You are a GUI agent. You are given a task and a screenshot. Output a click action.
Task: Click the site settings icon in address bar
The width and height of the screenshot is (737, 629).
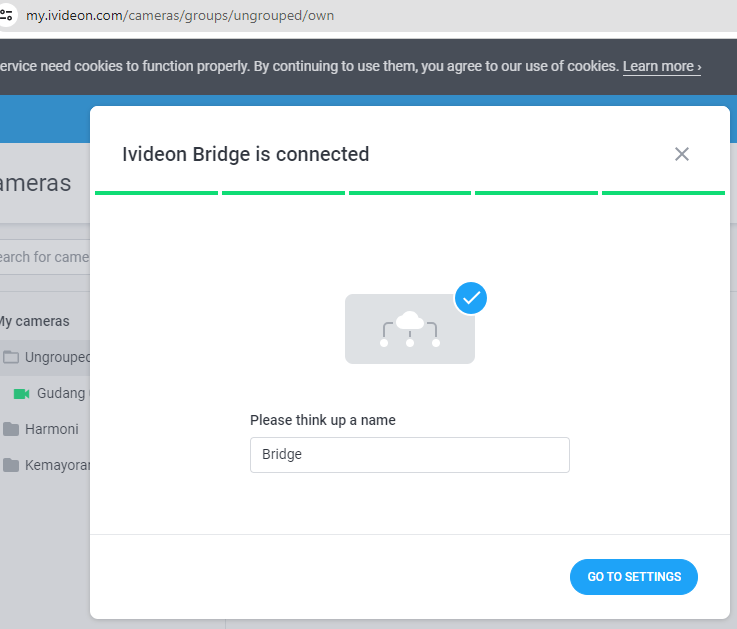pos(6,15)
